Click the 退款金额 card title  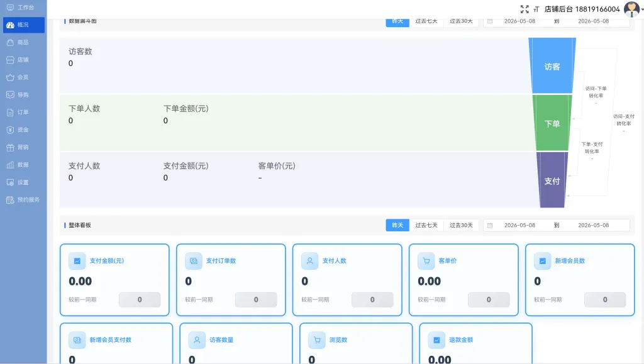(461, 340)
